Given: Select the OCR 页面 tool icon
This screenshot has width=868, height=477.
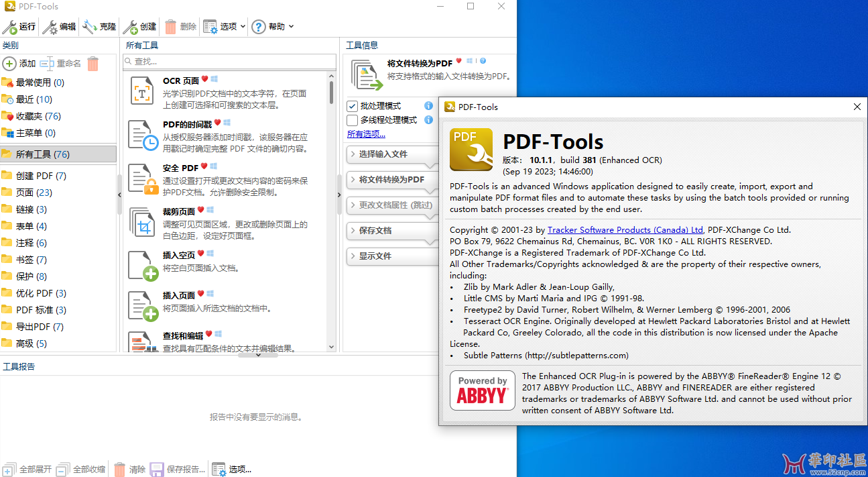Looking at the screenshot, I should (142, 91).
